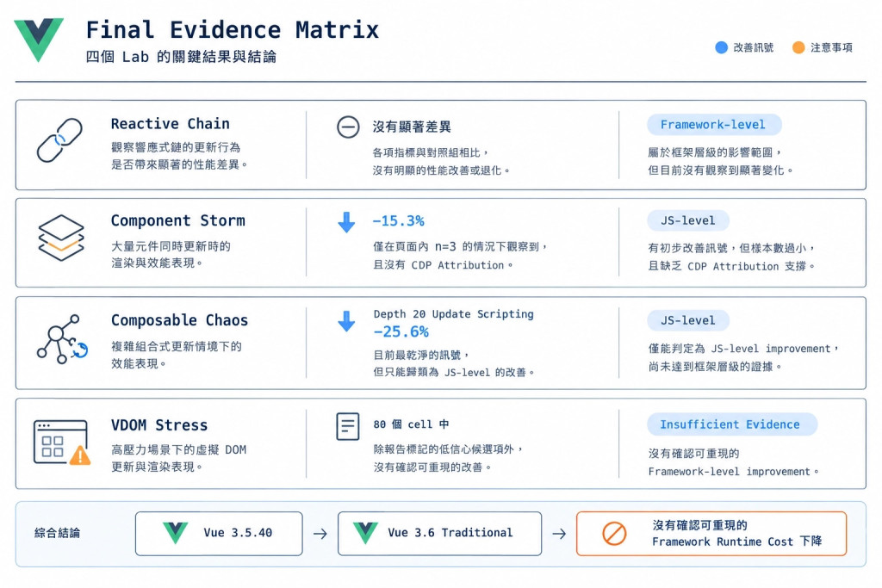Screen dimensions: 882x588
Task: Click the Reactive Chain link icon
Action: 59,140
